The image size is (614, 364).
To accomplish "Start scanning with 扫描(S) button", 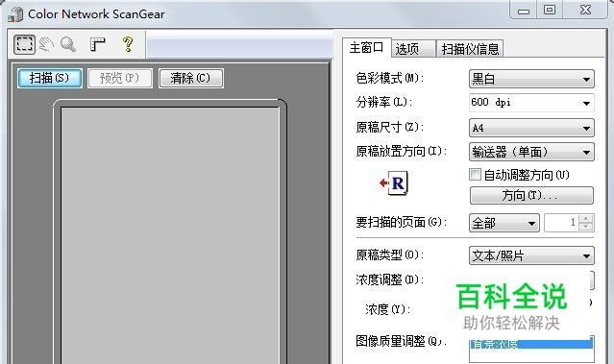I will tap(49, 78).
